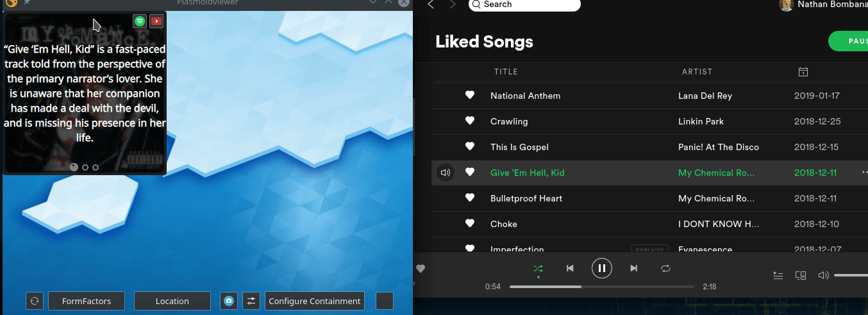Click the camera screenshot icon
The image size is (868, 315).
229,301
